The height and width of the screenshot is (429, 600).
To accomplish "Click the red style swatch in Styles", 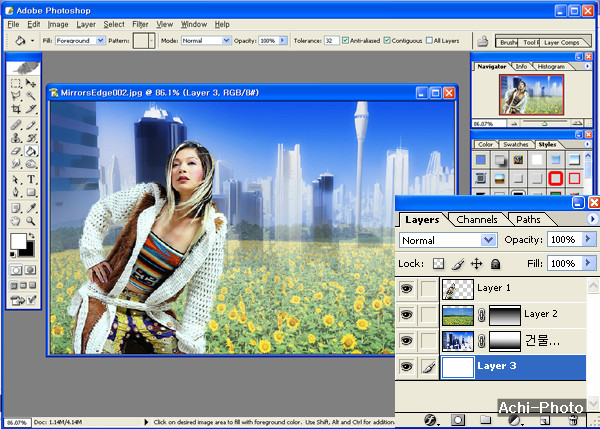I will (x=555, y=179).
